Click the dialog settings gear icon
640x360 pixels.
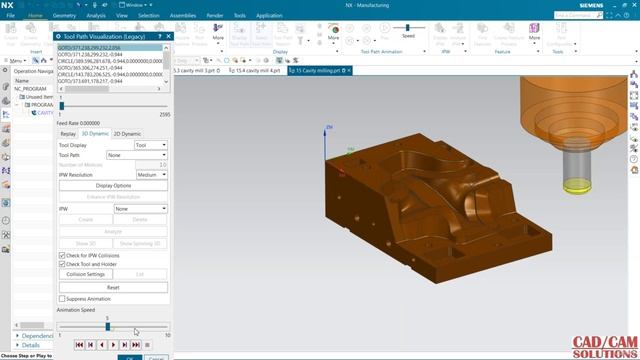click(58, 36)
